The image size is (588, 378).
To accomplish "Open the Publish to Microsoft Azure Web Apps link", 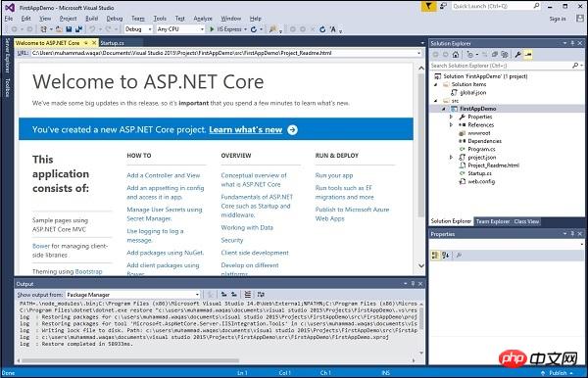I will [352, 213].
